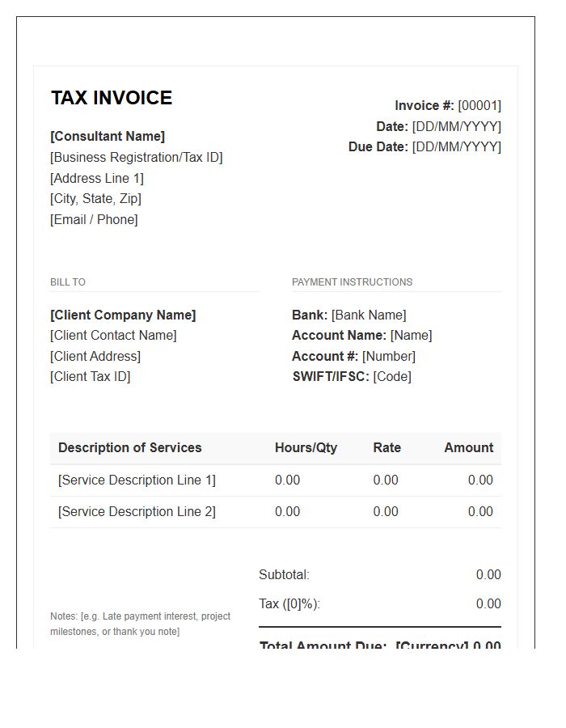Image resolution: width=566 pixels, height=728 pixels.
Task: Click the Tax 0.00 value
Action: [488, 604]
